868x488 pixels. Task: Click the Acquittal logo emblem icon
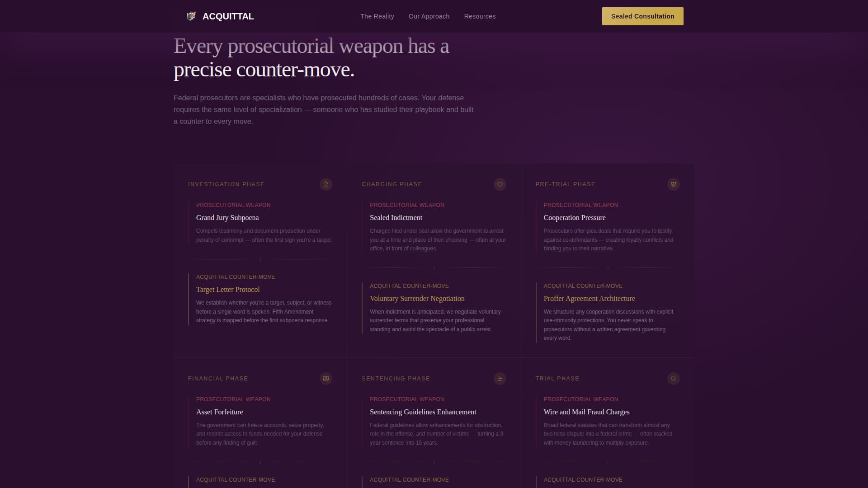click(x=191, y=16)
